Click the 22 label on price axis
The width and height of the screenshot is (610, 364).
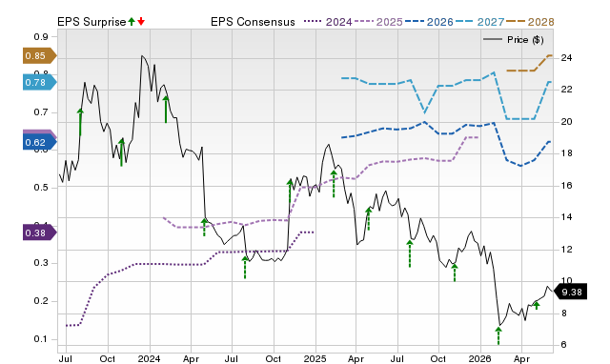[x=566, y=90]
